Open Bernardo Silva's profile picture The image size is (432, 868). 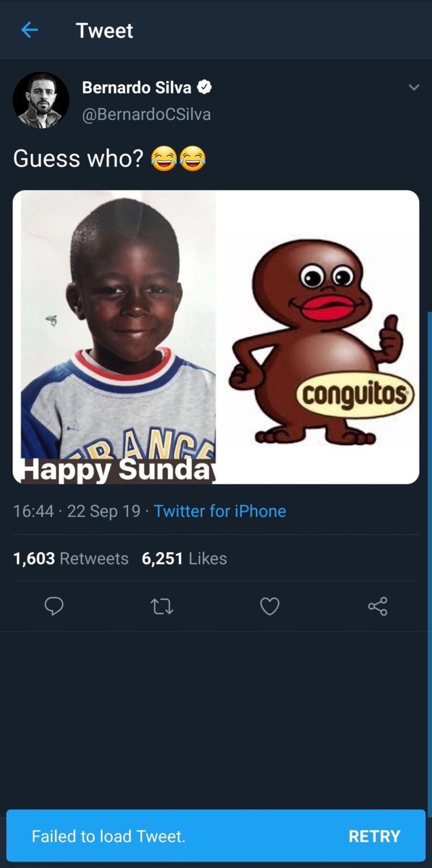41,100
